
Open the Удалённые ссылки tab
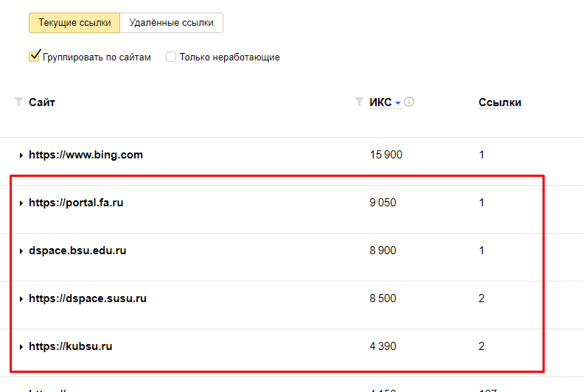pyautogui.click(x=171, y=23)
